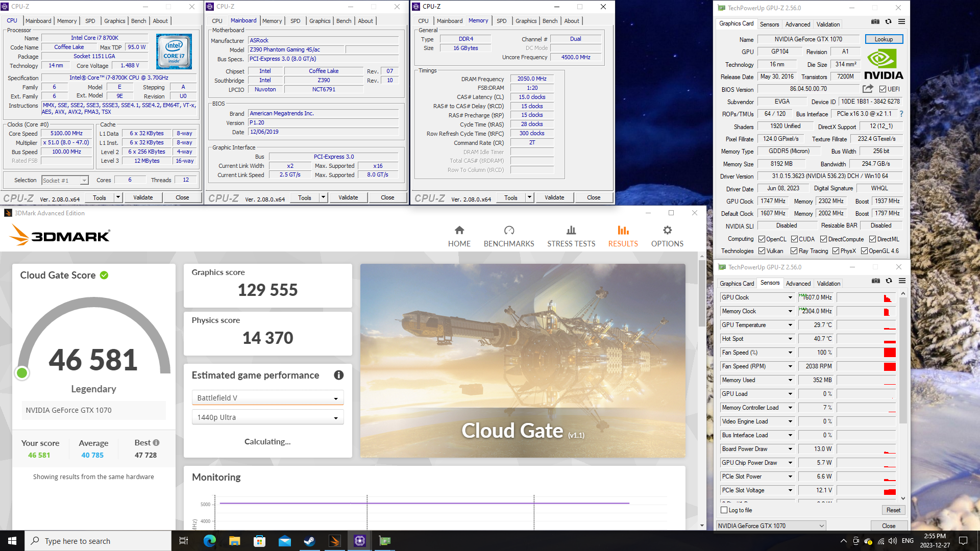Viewport: 980px width, 551px height.
Task: Open GPU Temperature sensor dropdown
Action: (x=790, y=325)
